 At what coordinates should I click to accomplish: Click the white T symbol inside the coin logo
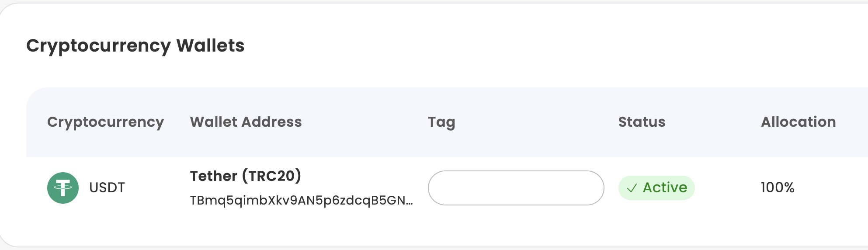click(x=63, y=188)
